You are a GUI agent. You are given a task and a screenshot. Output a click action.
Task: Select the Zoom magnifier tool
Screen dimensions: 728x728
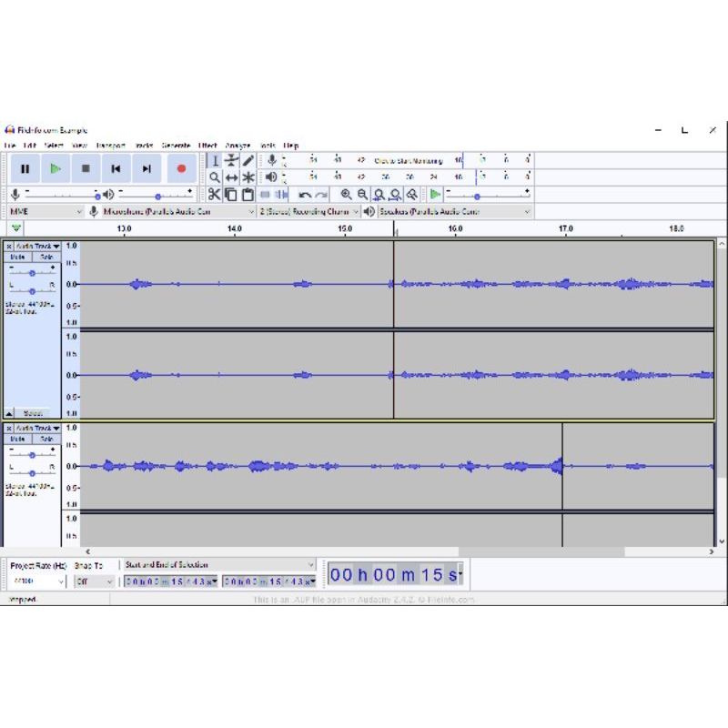coord(215,177)
